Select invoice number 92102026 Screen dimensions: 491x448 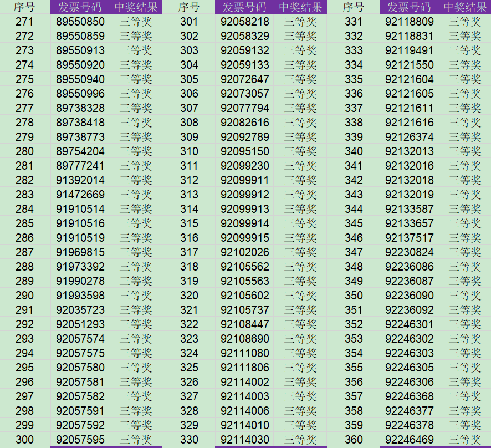[245, 252]
